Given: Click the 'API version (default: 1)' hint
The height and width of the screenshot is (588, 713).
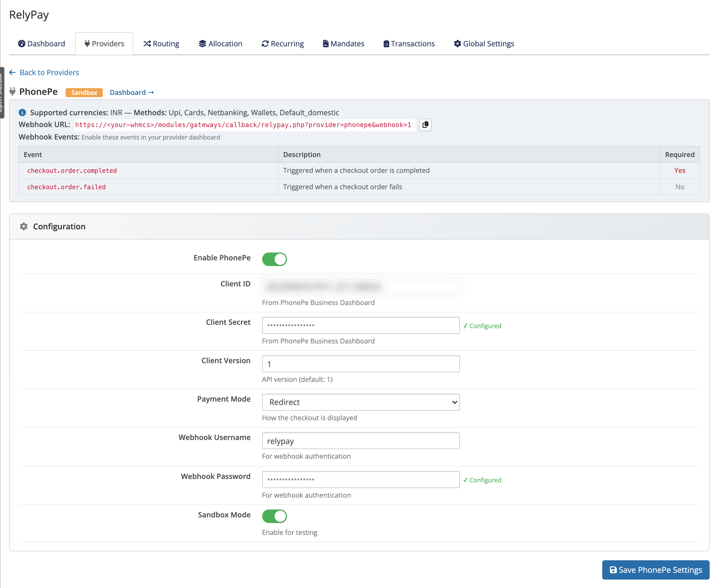Looking at the screenshot, I should pos(297,379).
